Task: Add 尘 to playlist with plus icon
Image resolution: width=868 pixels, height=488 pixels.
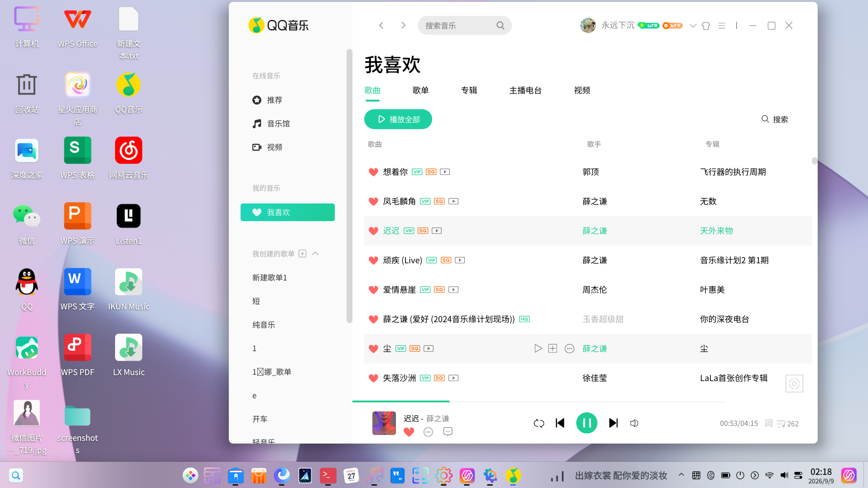Action: (553, 348)
